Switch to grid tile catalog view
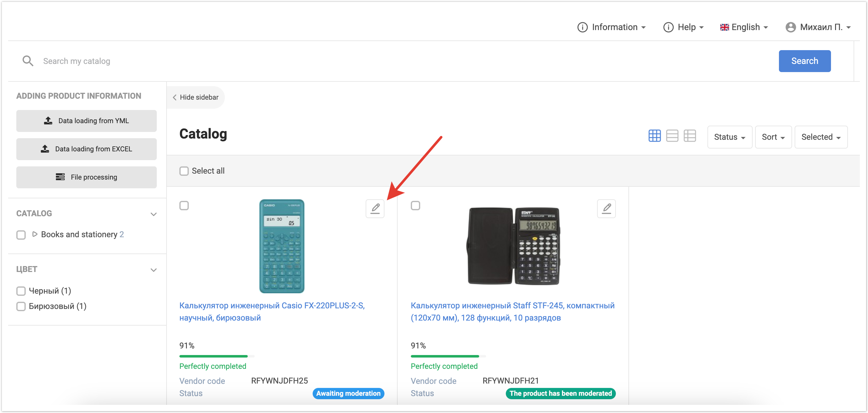Screen dimensions: 868x413 pos(654,136)
